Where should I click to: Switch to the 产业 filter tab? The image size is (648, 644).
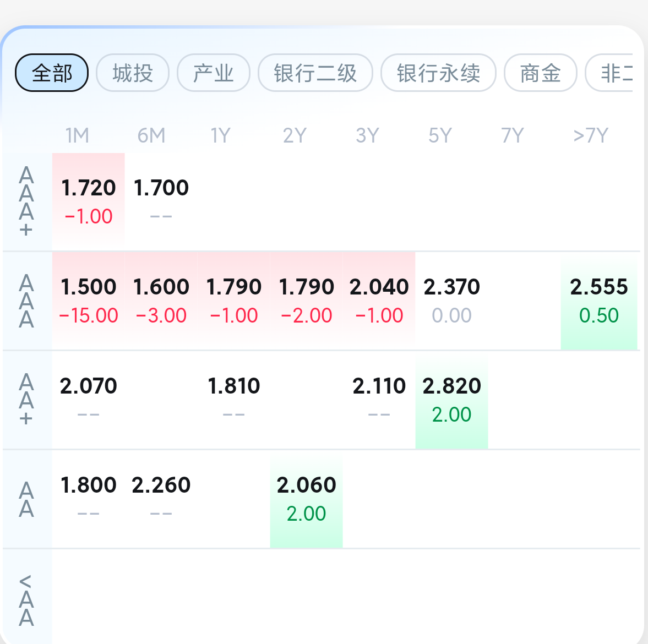[x=214, y=73]
